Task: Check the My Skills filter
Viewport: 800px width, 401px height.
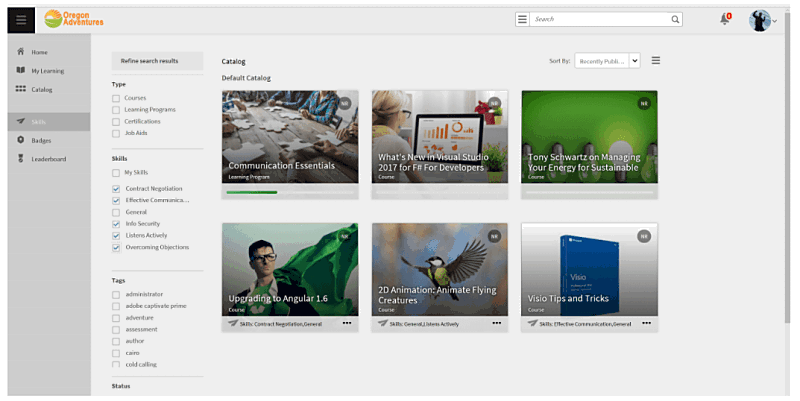Action: click(x=116, y=173)
